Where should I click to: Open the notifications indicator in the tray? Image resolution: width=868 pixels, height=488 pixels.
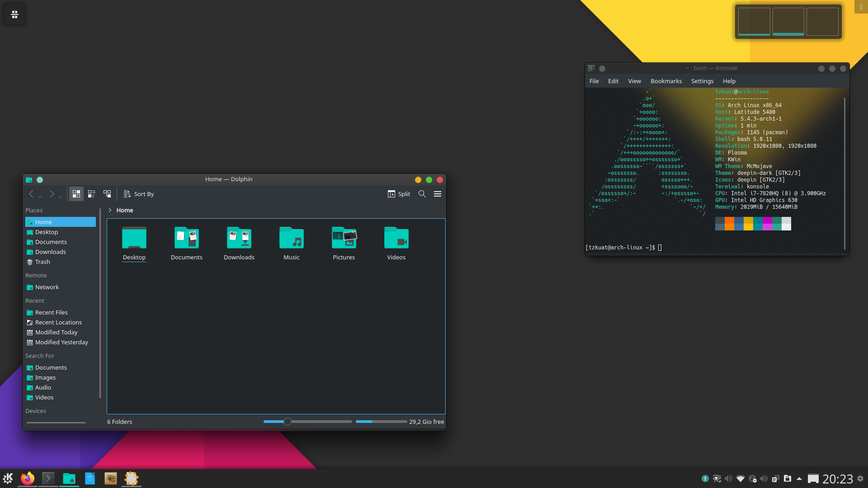[706, 478]
